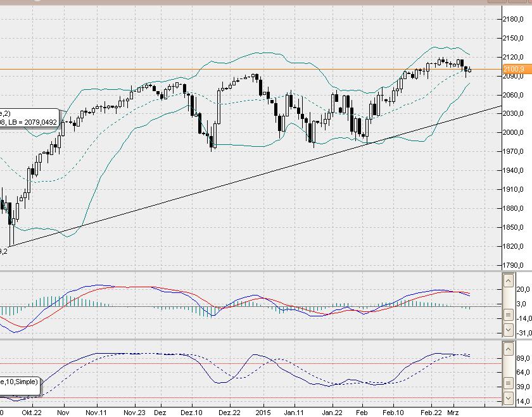This screenshot has height=417, width=532.
Task: Click the up-arrow scale icon on the Stochastic panel
Action: [x=508, y=348]
